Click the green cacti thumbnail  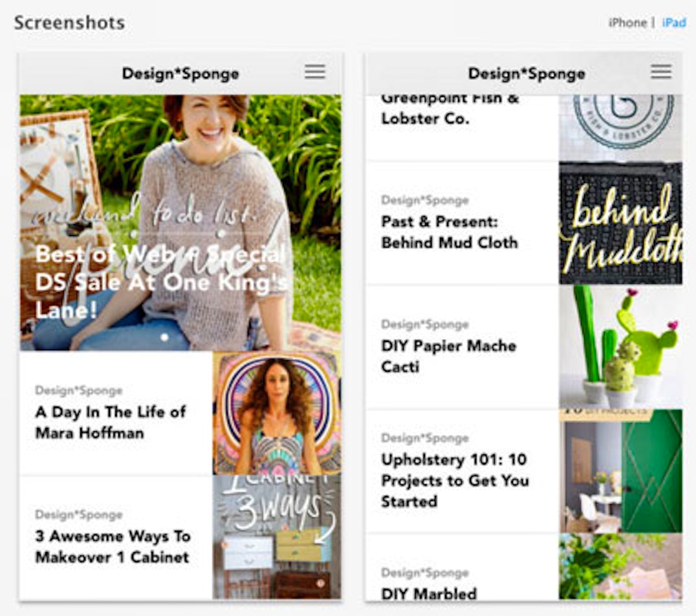(620, 347)
